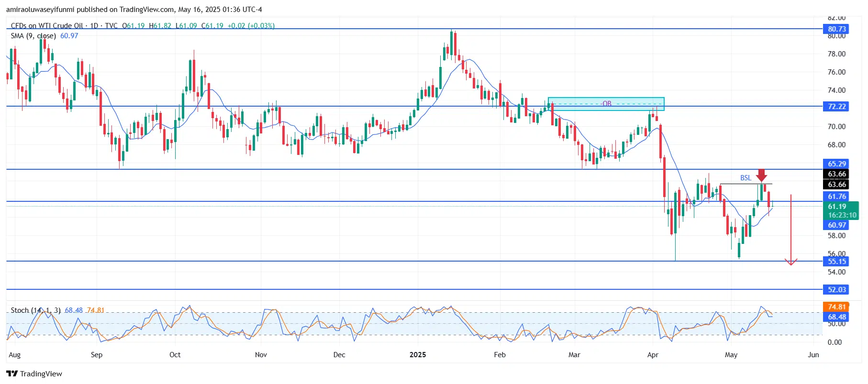Click the Oct label on time axis
868x384 pixels.
175,355
